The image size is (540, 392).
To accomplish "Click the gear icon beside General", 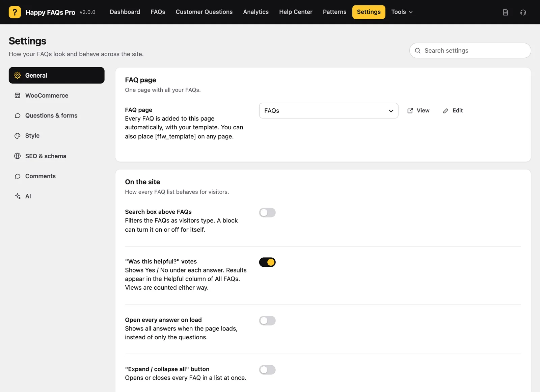I will tap(18, 75).
